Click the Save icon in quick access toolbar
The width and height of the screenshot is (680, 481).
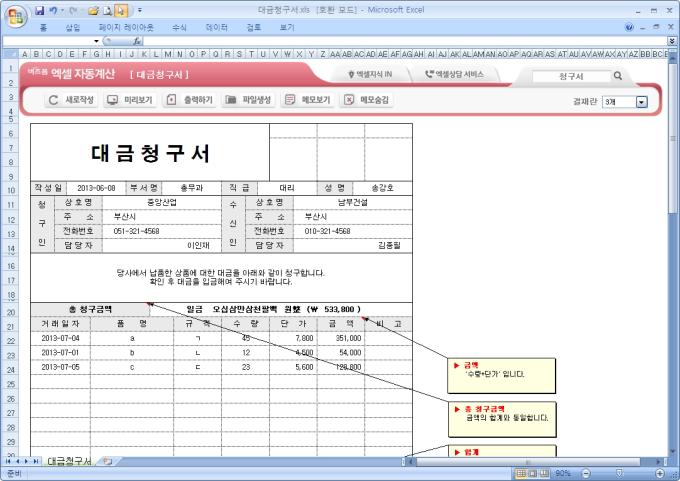tap(40, 9)
